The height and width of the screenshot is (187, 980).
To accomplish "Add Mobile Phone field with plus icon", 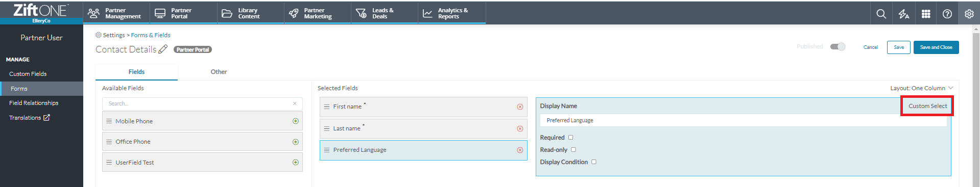I will [x=295, y=121].
